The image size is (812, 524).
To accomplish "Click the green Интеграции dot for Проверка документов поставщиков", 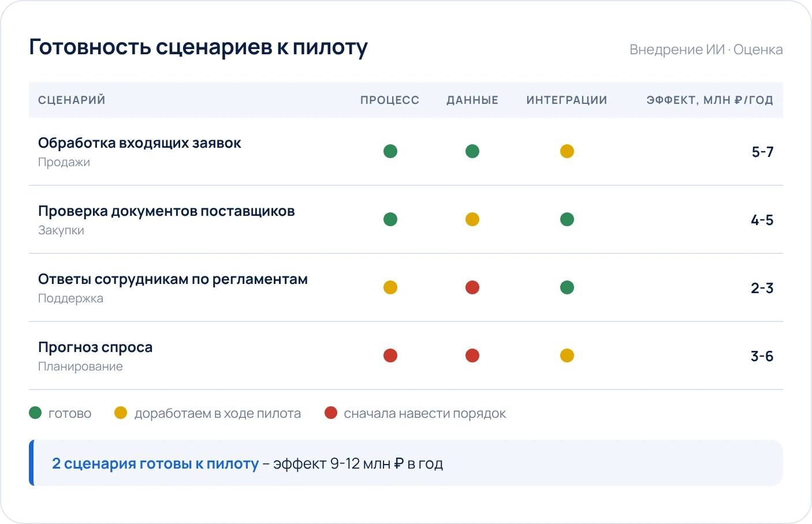I will (567, 219).
